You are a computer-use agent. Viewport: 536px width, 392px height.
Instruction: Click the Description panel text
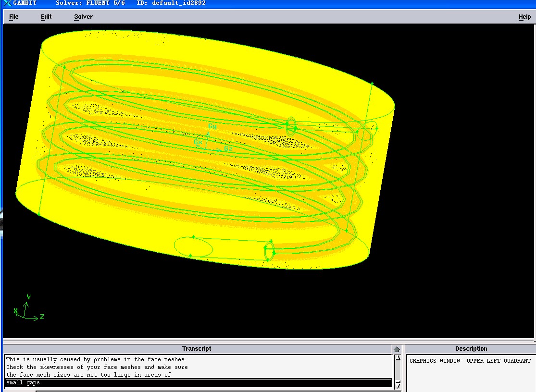pos(470,361)
